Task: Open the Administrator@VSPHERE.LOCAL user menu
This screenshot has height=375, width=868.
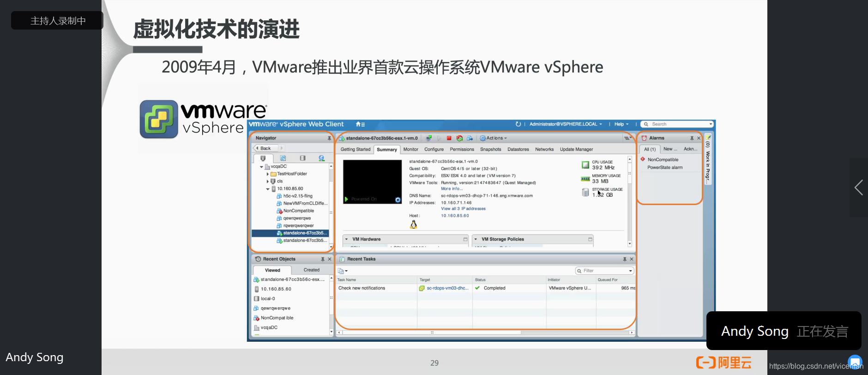Action: pyautogui.click(x=566, y=124)
